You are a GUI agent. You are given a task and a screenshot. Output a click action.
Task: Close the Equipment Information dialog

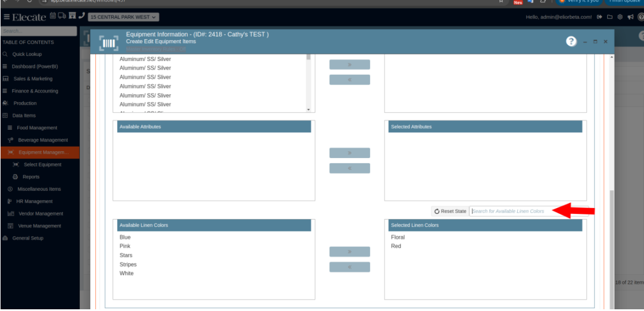click(x=606, y=41)
